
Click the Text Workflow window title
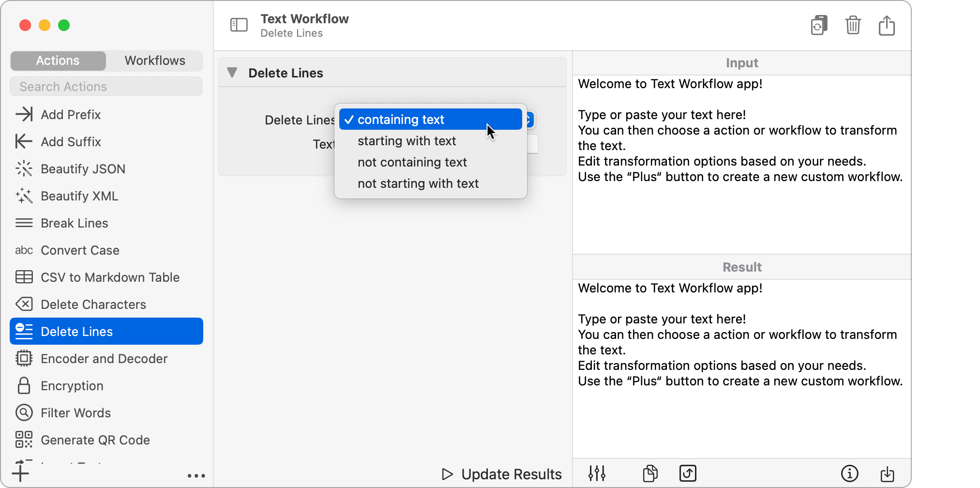[304, 19]
